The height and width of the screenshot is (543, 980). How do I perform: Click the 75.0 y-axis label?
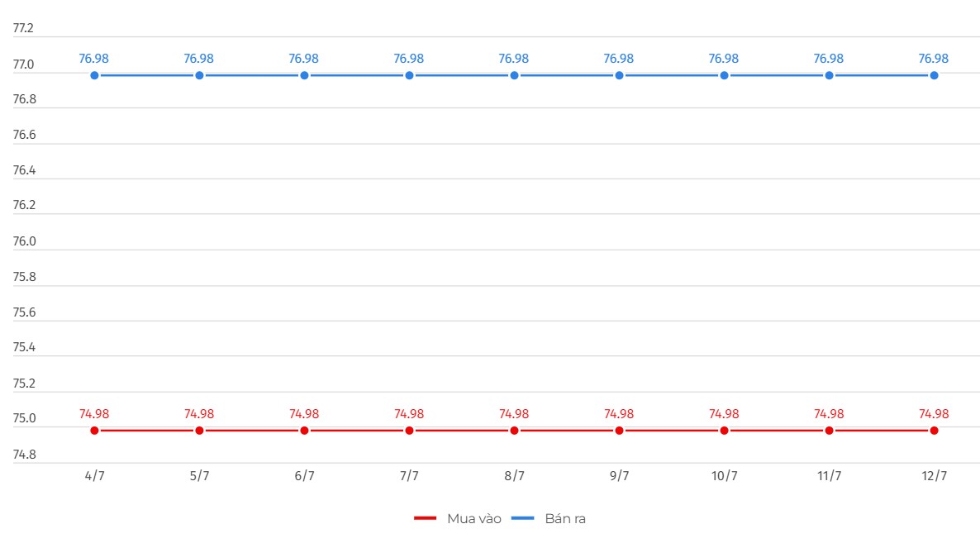24,418
